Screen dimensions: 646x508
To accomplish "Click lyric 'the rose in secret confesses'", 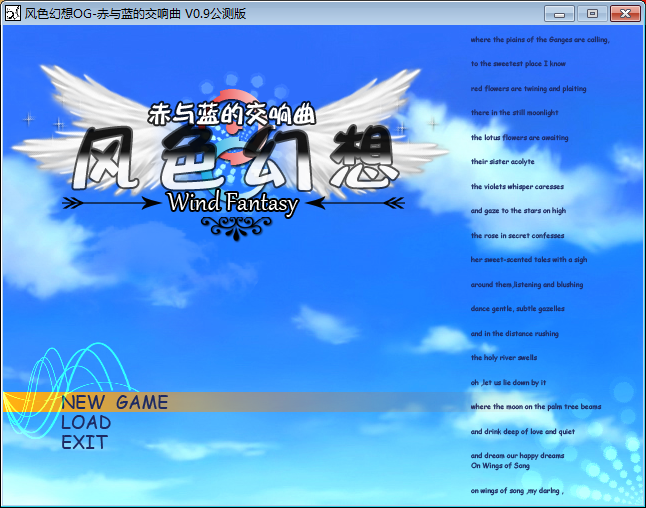I will point(517,236).
